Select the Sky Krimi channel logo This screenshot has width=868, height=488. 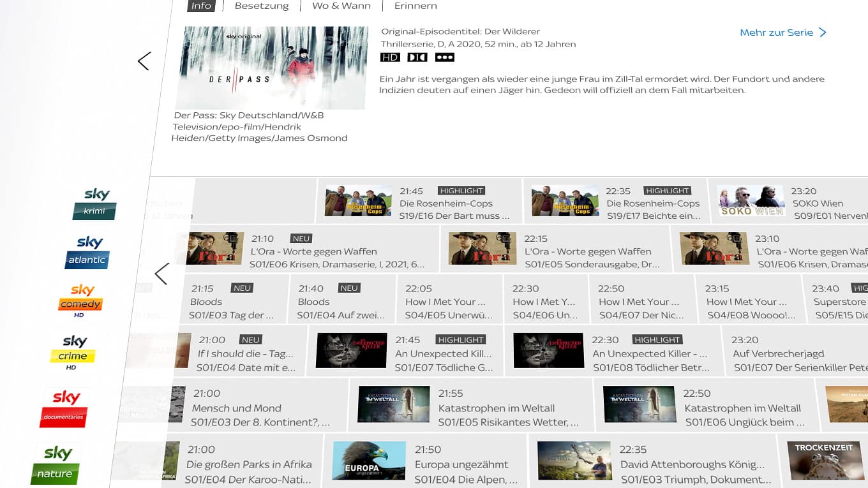95,203
